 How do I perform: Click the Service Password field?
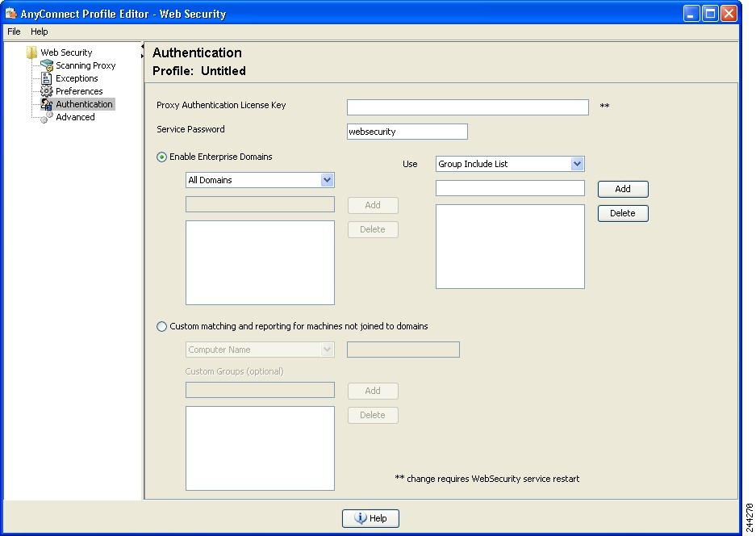[x=407, y=132]
